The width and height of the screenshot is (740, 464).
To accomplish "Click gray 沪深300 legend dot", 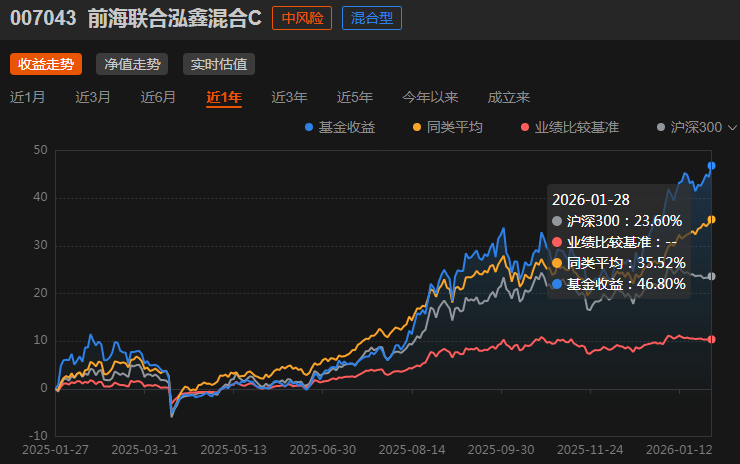I will click(x=661, y=127).
